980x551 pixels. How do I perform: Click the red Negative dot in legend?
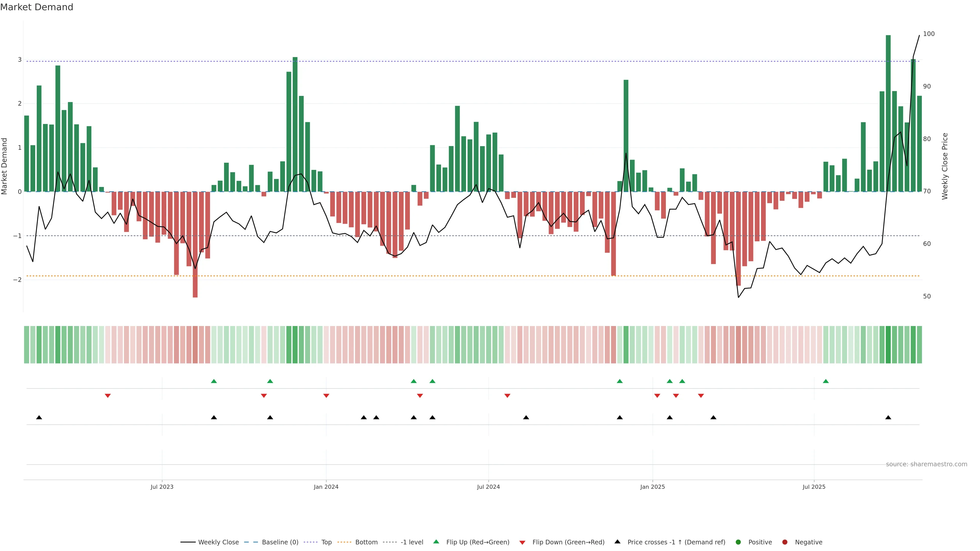[x=785, y=542]
